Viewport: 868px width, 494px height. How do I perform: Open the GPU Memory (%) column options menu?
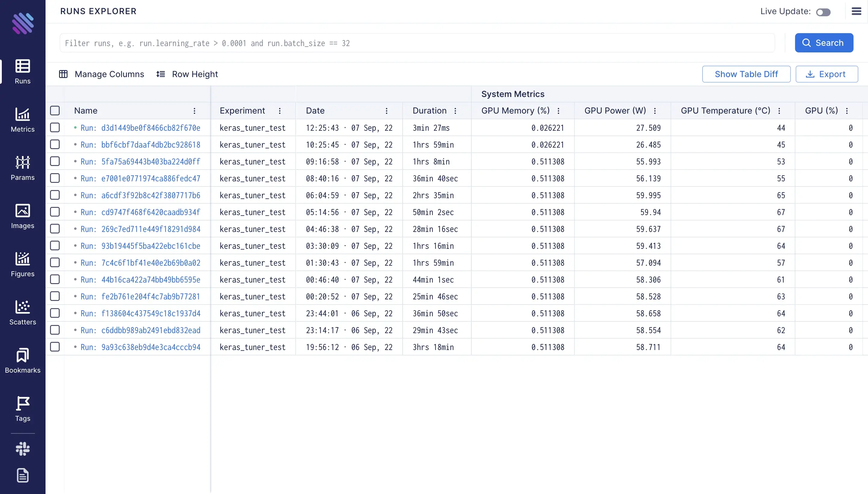click(558, 111)
